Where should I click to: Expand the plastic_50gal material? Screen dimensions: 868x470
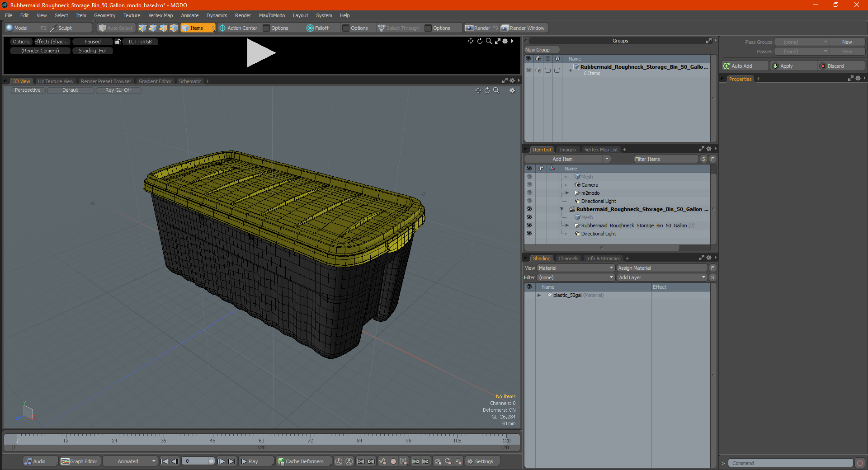tap(539, 295)
